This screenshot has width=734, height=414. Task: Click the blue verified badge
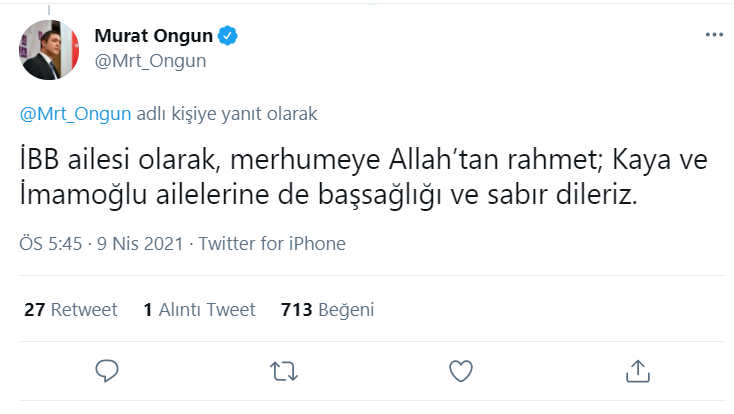[x=229, y=37]
